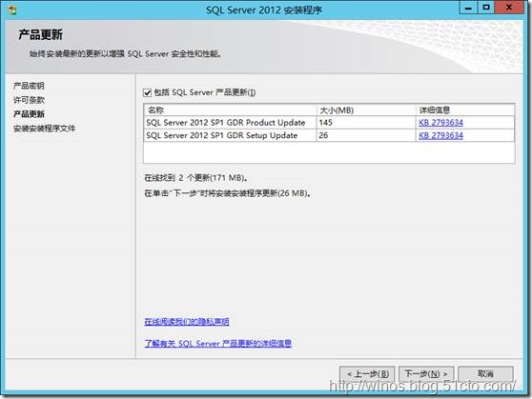
Task: Minimize the setup window
Action: (468, 8)
